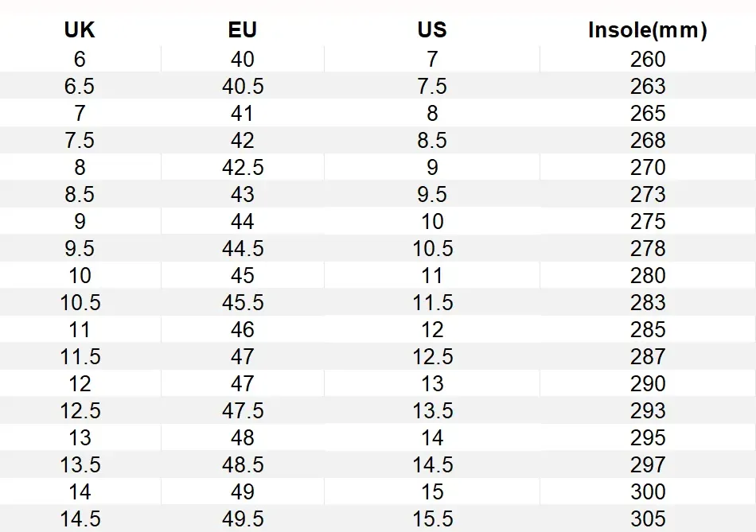Select EU size 48.5 cell
Image resolution: width=756 pixels, height=532 pixels.
tap(242, 464)
